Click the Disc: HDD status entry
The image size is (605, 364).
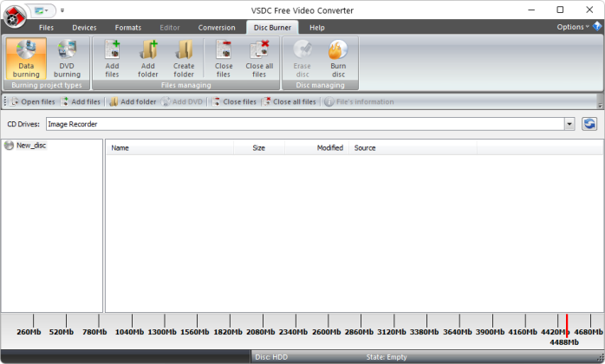(x=271, y=357)
